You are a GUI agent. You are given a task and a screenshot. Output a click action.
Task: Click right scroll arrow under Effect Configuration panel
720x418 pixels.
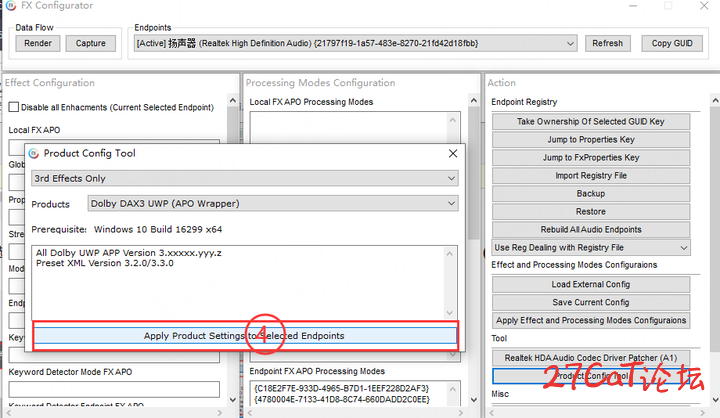pos(219,412)
